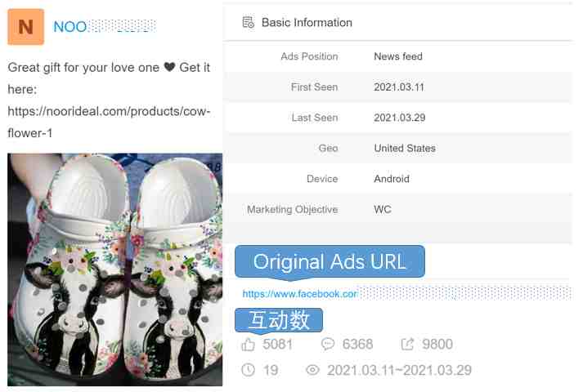Click the blue 互动数 callout label
The height and width of the screenshot is (392, 583).
[x=279, y=319]
